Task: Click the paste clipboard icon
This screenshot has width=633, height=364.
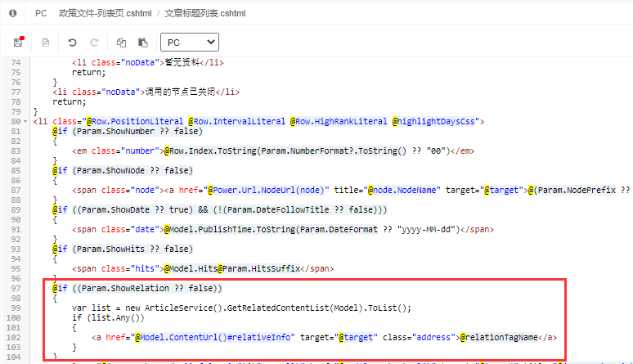Action: pos(143,42)
